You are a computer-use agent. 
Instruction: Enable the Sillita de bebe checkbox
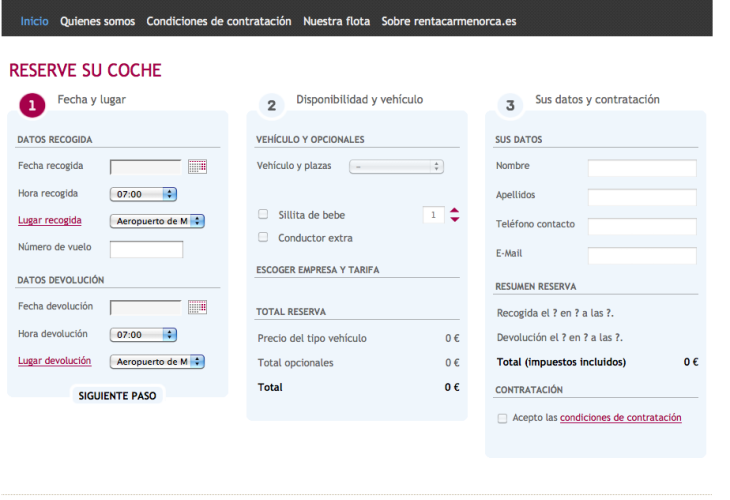pyautogui.click(x=263, y=214)
